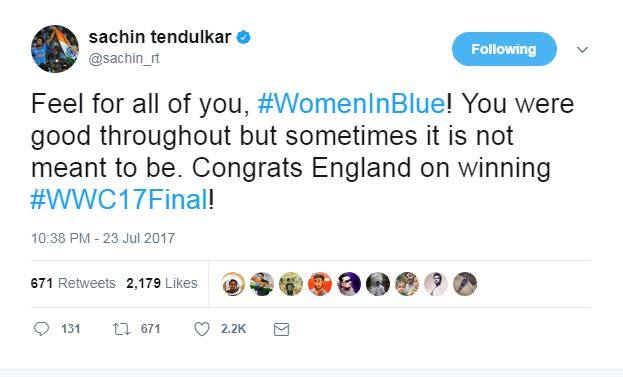Open sachin tendulkar's profile picture
This screenshot has height=377, width=623.
click(x=55, y=49)
